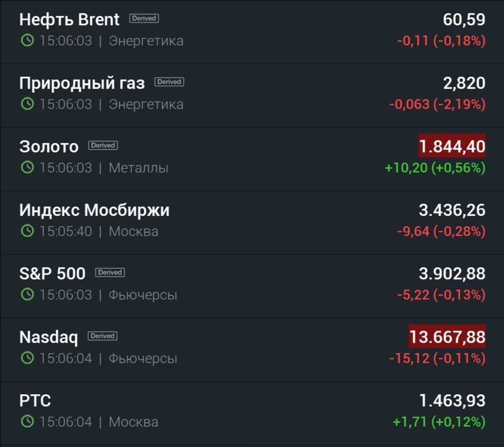Click the Derived badge next to Золото

[x=103, y=145]
